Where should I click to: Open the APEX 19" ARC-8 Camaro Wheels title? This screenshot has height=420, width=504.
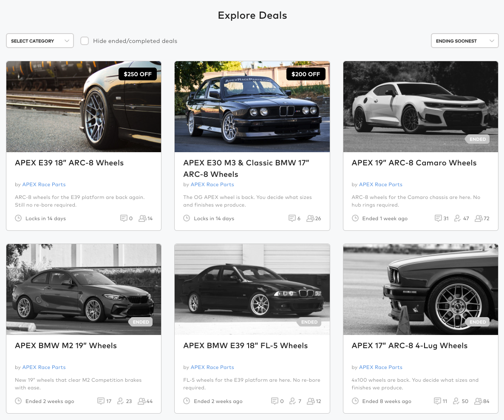click(414, 163)
